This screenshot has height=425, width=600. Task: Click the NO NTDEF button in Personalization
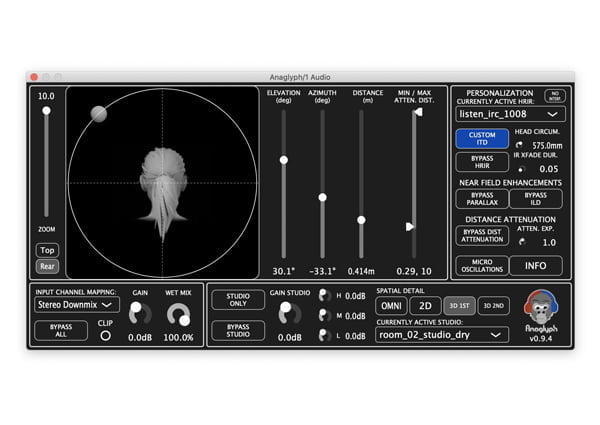coord(555,96)
